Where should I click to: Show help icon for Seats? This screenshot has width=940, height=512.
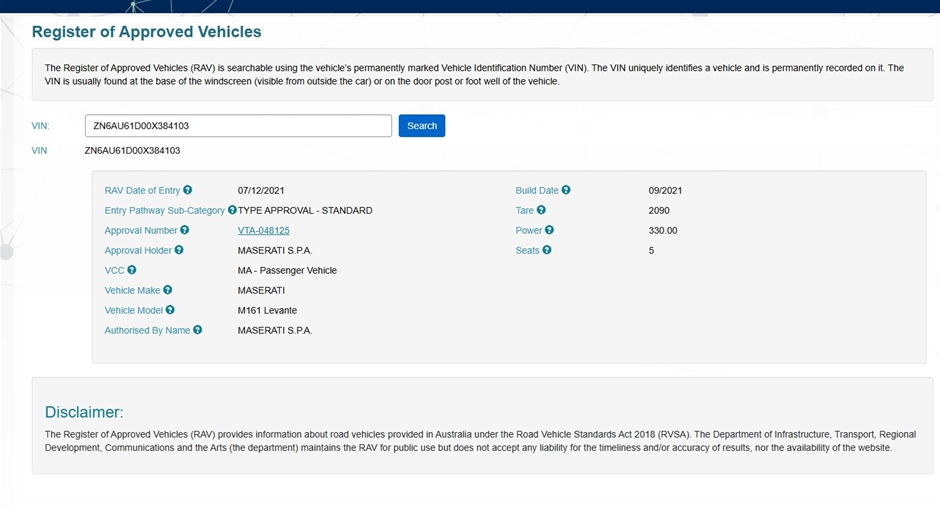[547, 250]
